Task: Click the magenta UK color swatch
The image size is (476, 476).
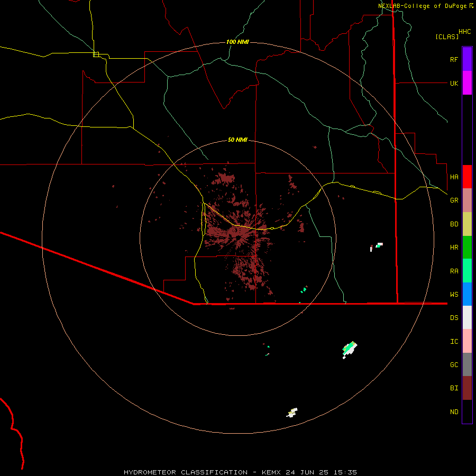Action: coord(467,83)
